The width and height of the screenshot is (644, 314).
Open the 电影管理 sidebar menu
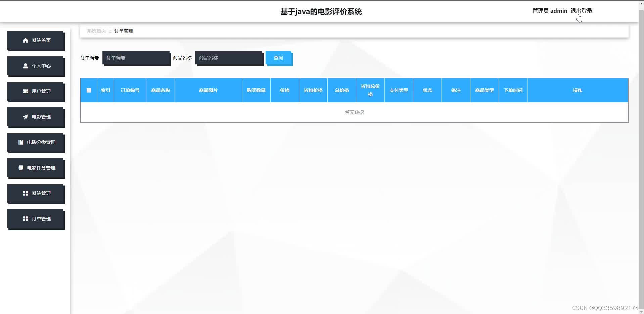(x=35, y=117)
